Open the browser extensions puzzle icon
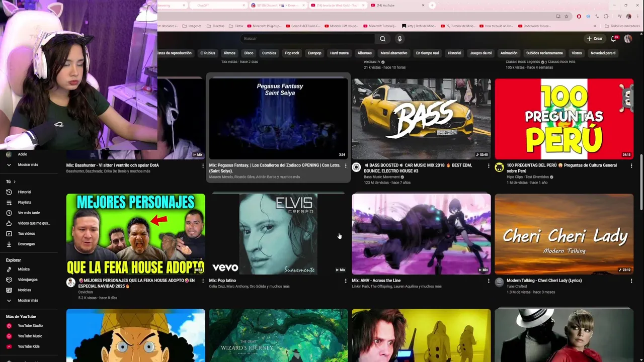644x362 pixels. click(606, 16)
